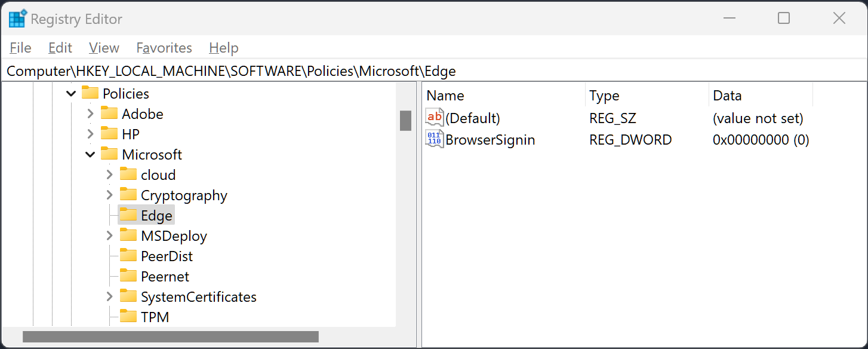Expand the Adobe key
Screen dimensions: 868x349
(x=90, y=114)
